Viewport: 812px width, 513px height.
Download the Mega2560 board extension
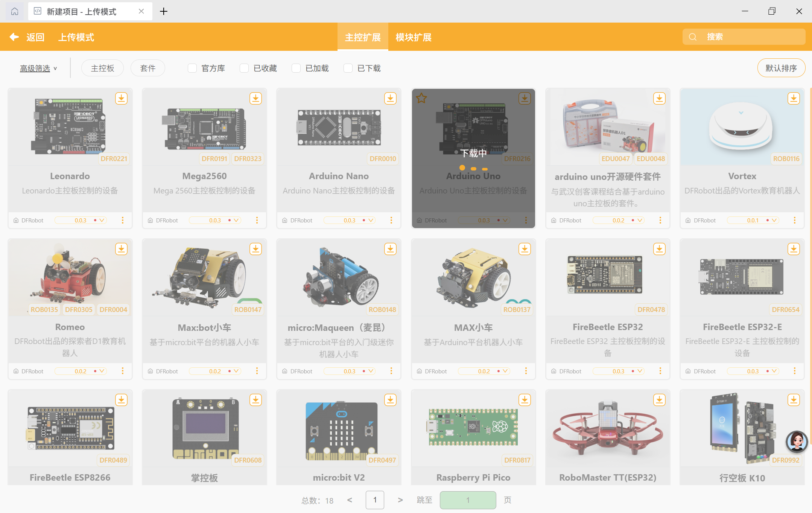point(256,99)
